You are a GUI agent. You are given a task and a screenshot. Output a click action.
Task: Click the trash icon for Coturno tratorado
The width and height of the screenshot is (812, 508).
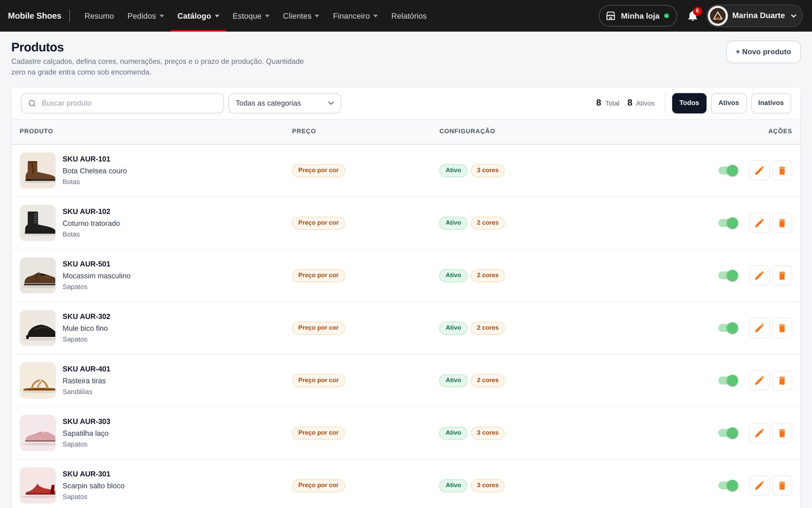point(782,223)
